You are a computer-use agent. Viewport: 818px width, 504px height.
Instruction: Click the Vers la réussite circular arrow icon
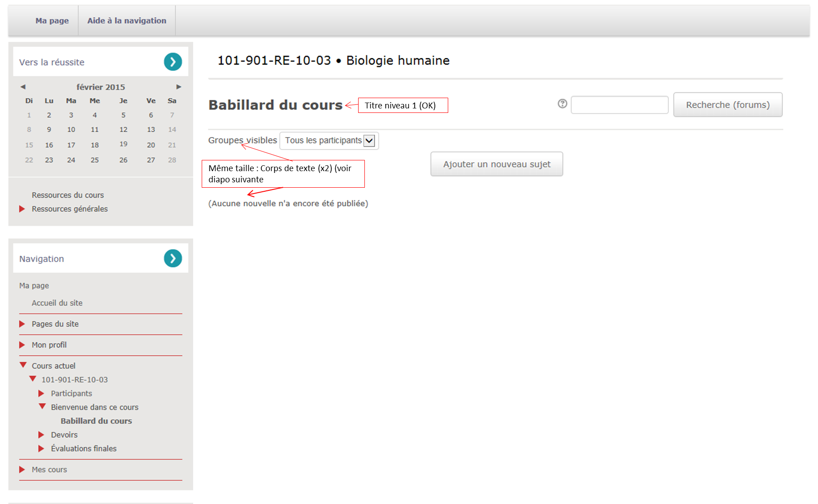pos(173,62)
